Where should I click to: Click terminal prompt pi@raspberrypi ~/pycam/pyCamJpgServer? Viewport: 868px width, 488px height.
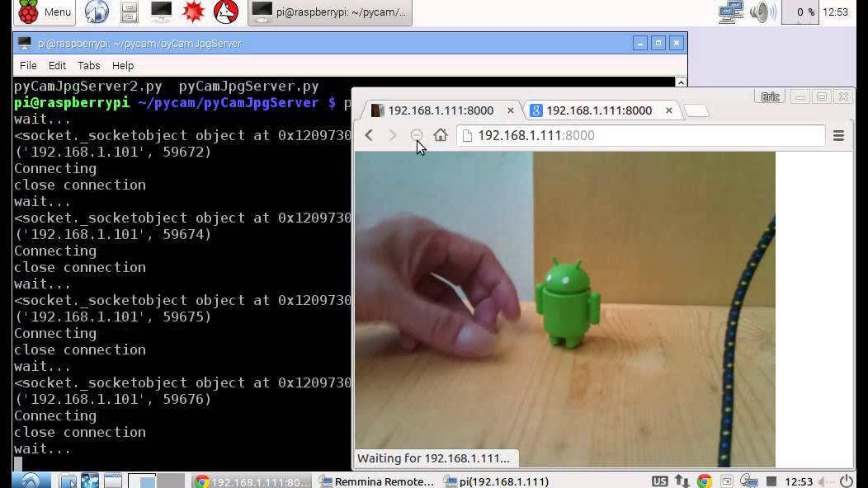pos(167,102)
